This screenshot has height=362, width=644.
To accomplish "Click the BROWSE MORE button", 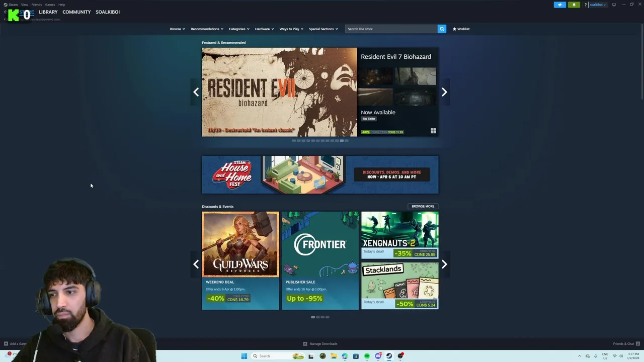I will pyautogui.click(x=423, y=206).
